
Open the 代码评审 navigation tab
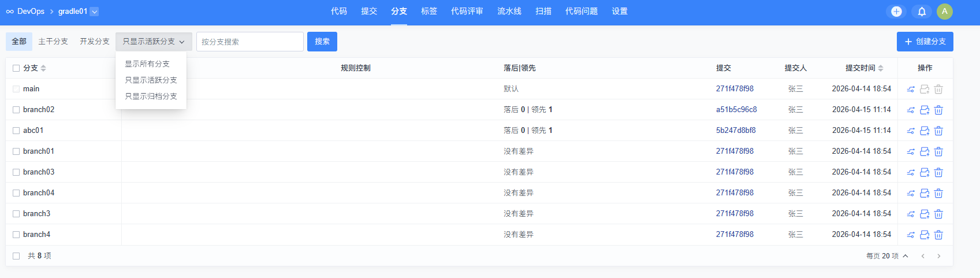point(467,12)
